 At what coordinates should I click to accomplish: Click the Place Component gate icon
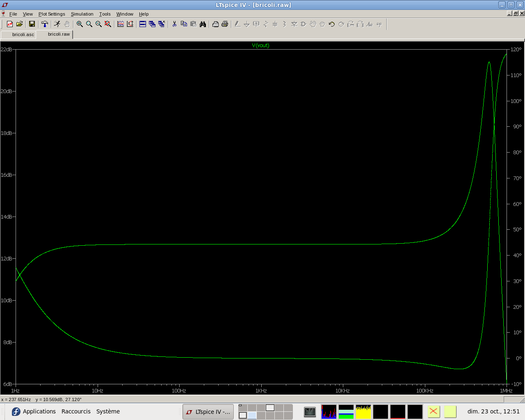point(304,24)
